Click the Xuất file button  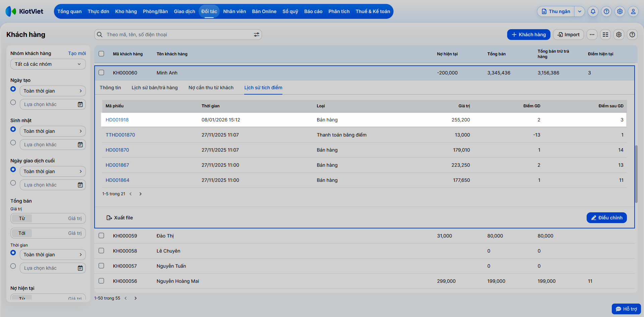click(x=120, y=218)
